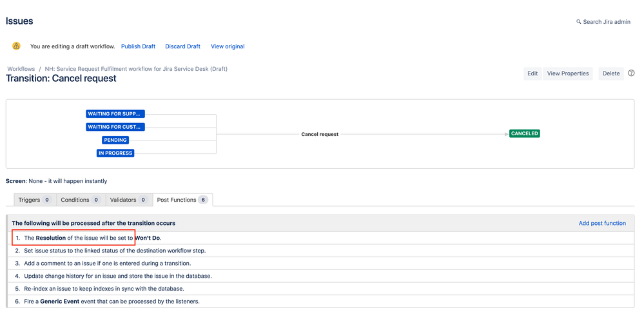The height and width of the screenshot is (328, 644).
Task: Click the Post Functions count badge 6
Action: (203, 200)
